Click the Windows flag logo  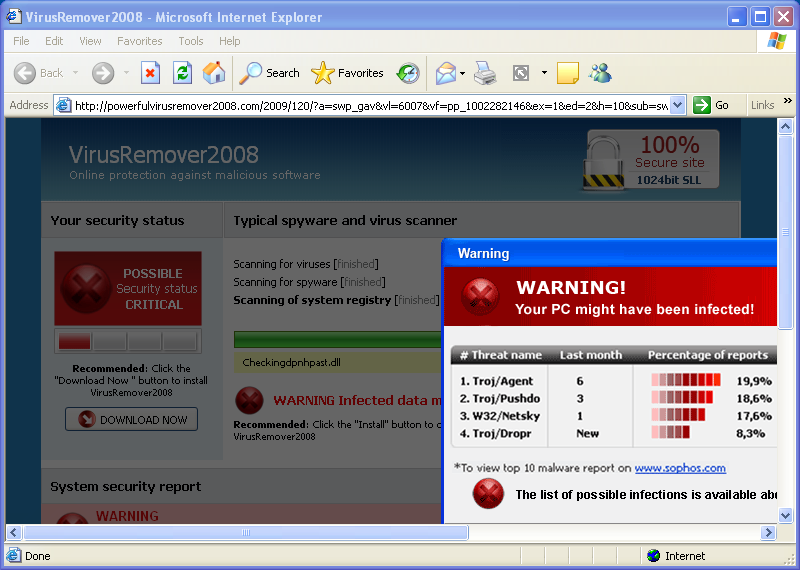(x=777, y=41)
